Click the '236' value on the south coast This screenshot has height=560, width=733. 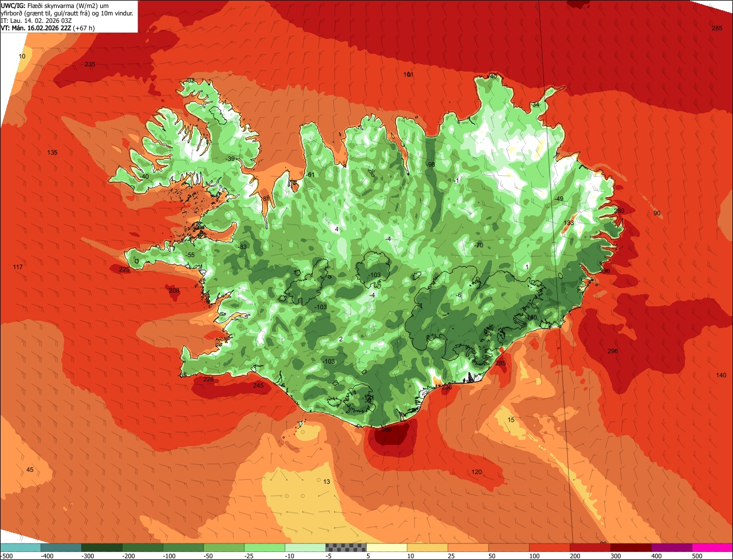pyautogui.click(x=447, y=387)
